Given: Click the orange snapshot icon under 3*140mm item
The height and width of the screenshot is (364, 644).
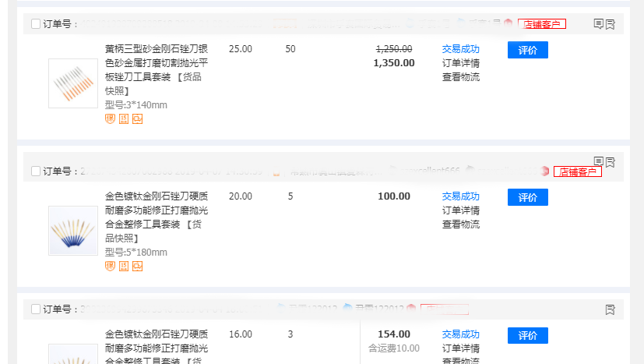Looking at the screenshot, I should pos(137,118).
